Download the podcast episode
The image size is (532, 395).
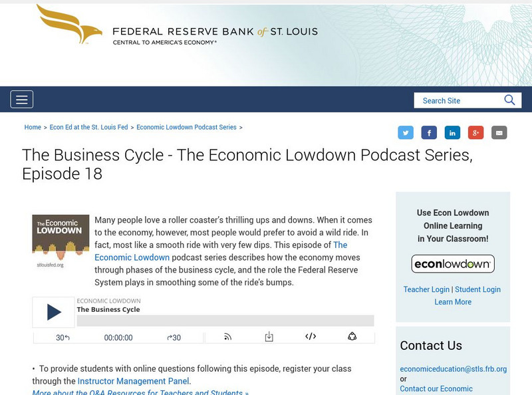pyautogui.click(x=269, y=337)
